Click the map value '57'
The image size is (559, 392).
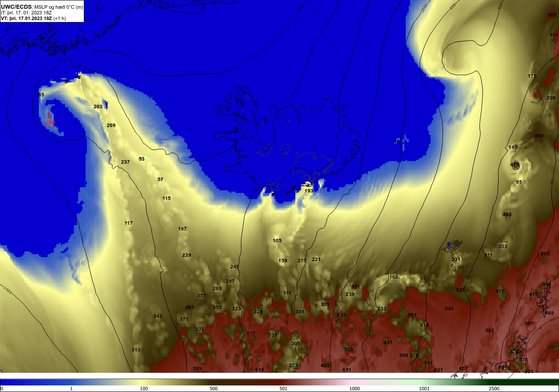coord(160,179)
